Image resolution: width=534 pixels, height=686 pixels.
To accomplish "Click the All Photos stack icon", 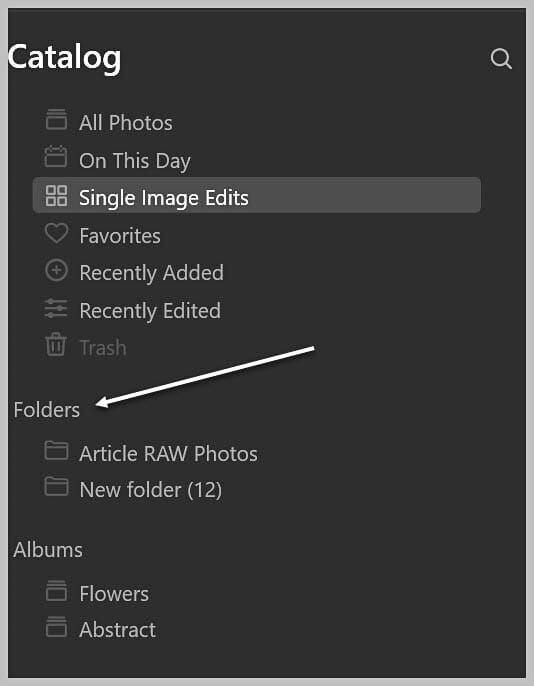I will [x=56, y=120].
